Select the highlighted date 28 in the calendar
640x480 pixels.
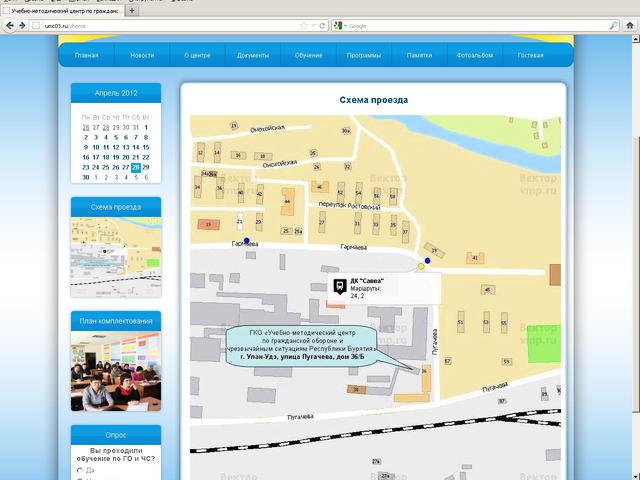pos(135,167)
